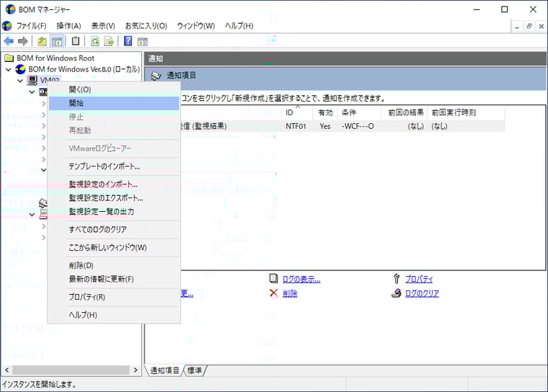This screenshot has width=548, height=392.
Task: Click the Help question mark toolbar icon
Action: coord(128,41)
